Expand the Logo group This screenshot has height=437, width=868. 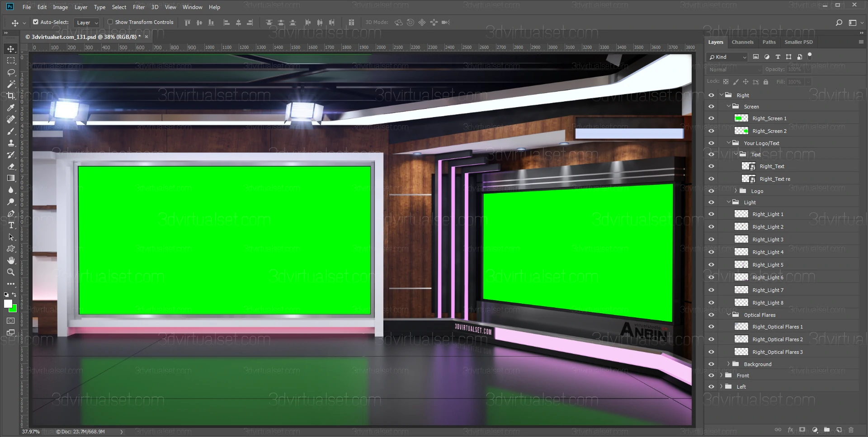point(736,191)
